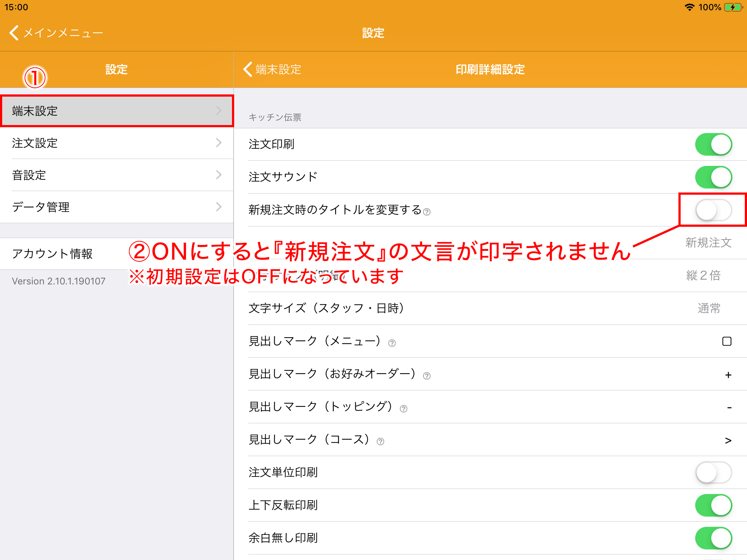Expand the データ管理 row chevron

point(219,207)
